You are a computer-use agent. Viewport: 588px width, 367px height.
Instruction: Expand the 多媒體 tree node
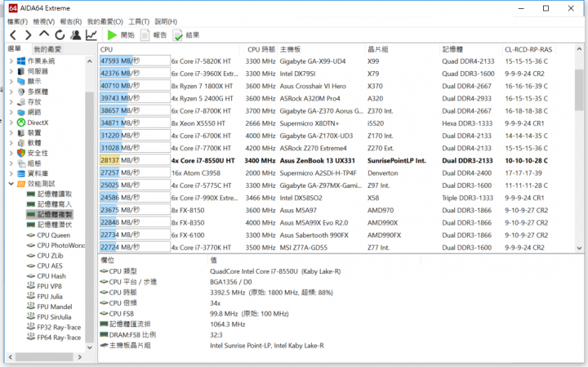point(11,92)
